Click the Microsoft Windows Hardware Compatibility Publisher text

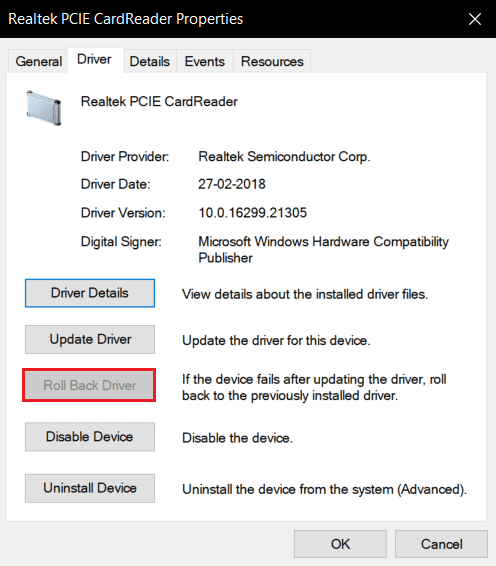pos(323,249)
